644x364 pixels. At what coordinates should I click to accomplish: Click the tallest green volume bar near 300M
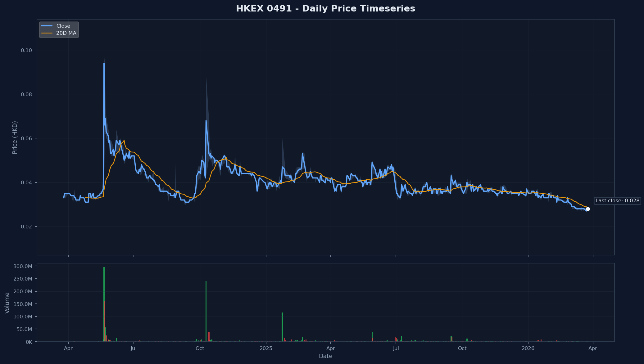pyautogui.click(x=104, y=304)
